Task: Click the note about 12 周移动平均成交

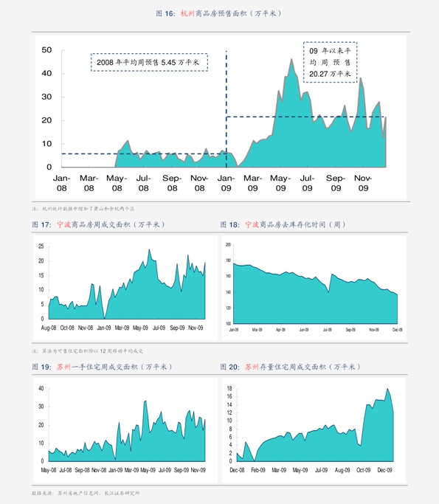Action: (x=87, y=351)
